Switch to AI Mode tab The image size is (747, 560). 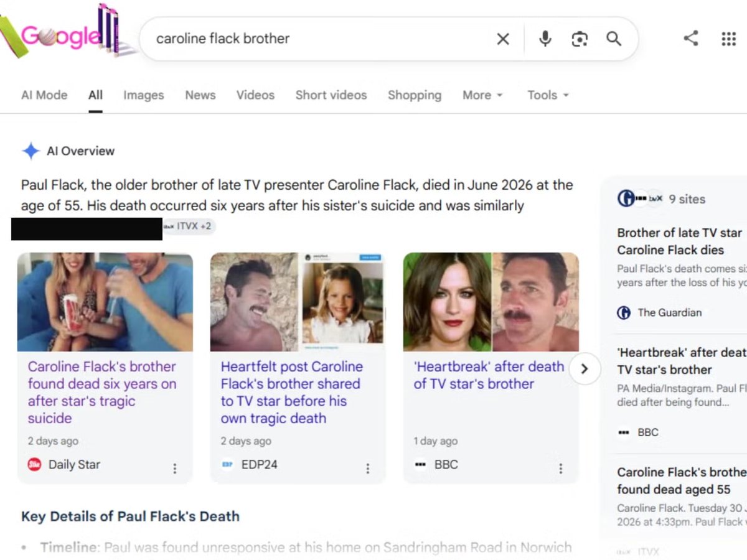pyautogui.click(x=44, y=95)
